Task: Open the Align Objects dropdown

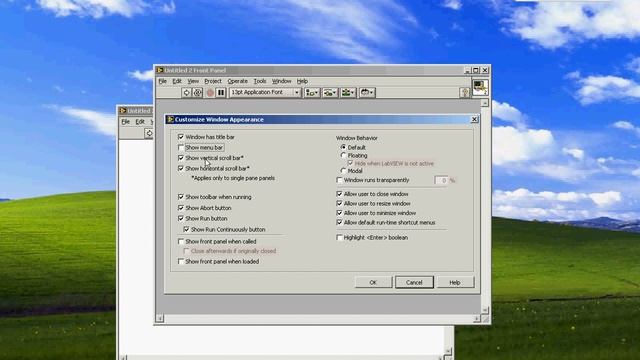Action: (x=312, y=93)
